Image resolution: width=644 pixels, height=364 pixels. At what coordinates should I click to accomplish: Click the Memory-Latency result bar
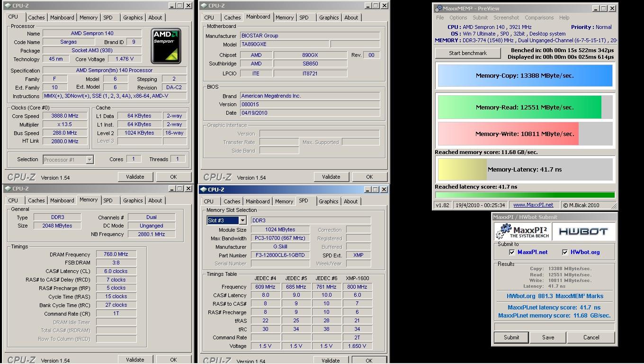pyautogui.click(x=525, y=169)
